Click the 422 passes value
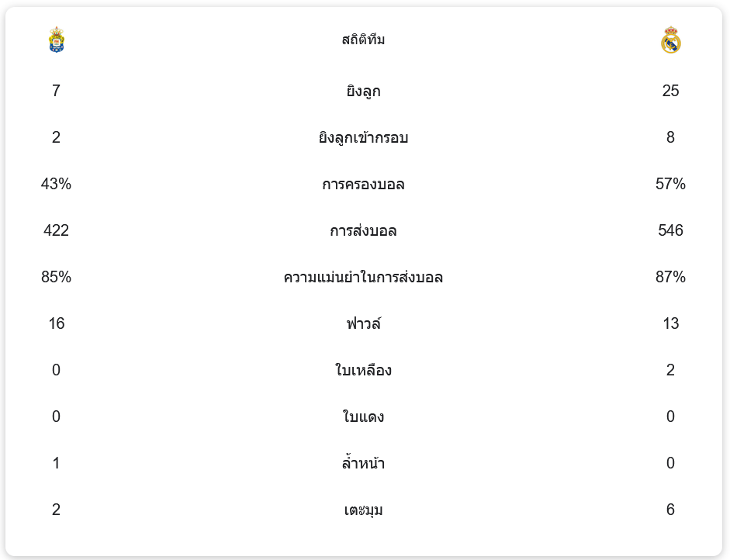 coord(56,230)
